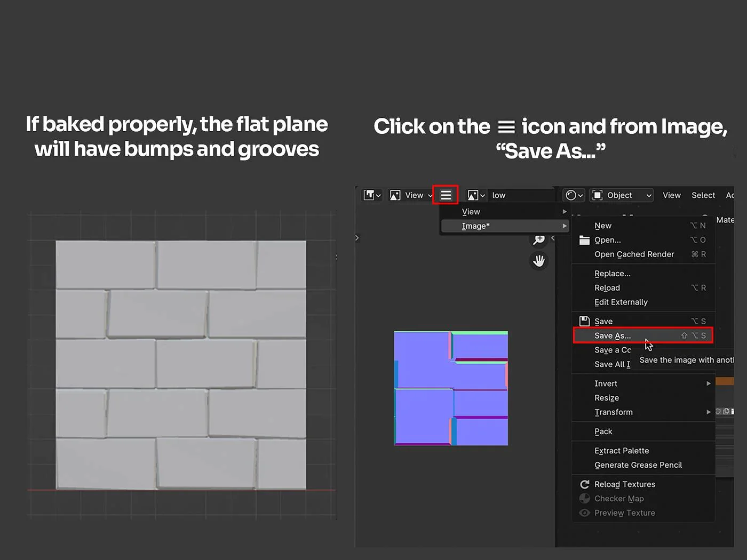Expand the sidebar arrow beside the zoom gizmo

[x=553, y=238]
